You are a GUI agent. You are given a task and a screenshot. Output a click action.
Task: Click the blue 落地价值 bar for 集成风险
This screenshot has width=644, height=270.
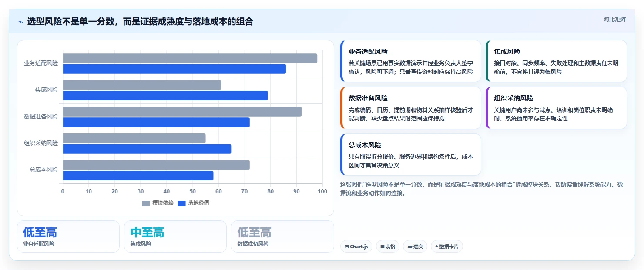coord(165,96)
